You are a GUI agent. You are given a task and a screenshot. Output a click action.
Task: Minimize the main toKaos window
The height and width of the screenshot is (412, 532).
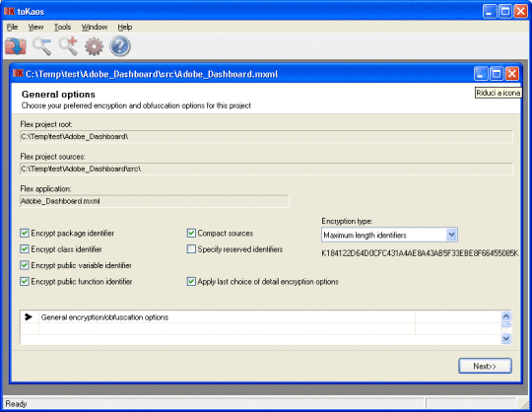pos(490,12)
